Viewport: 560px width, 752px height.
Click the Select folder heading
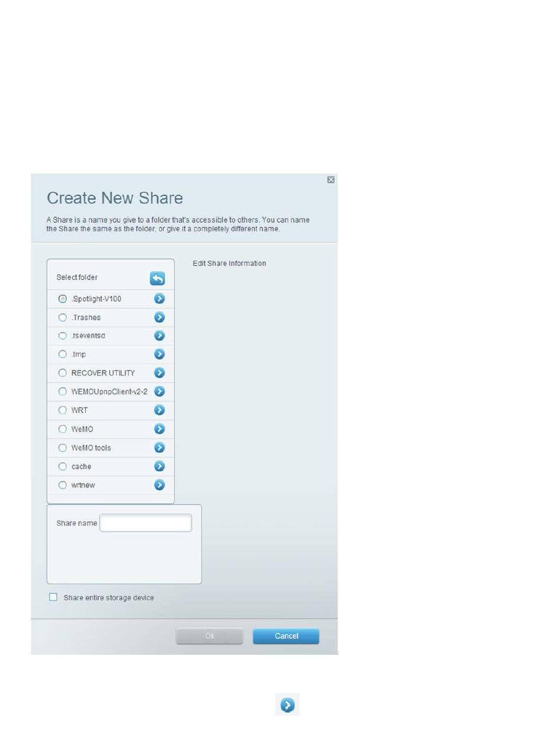[x=77, y=277]
